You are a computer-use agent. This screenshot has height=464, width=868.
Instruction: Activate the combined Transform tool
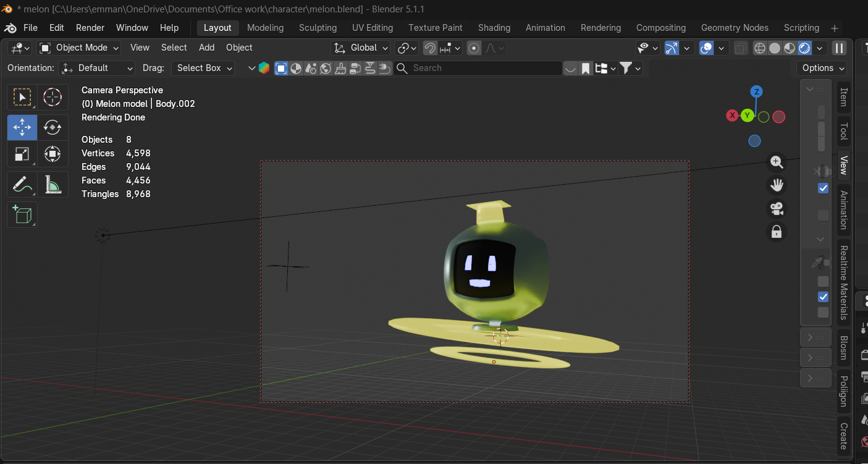[53, 154]
